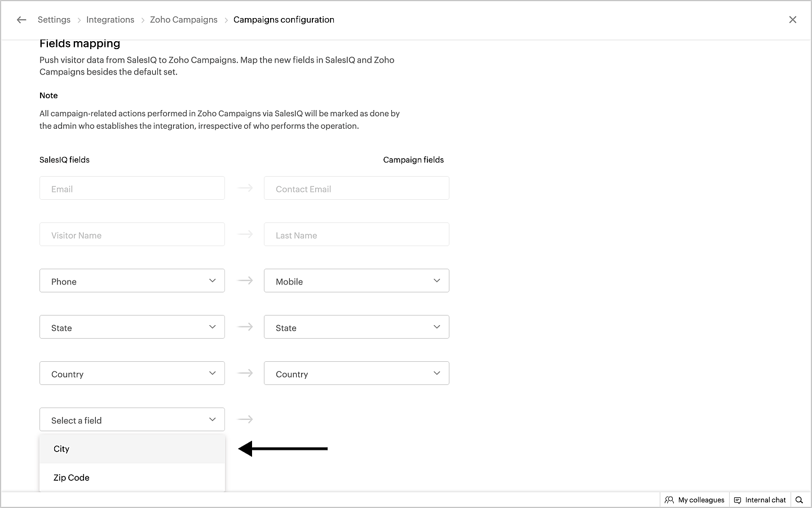Navigate to Integrations breadcrumb

(110, 20)
